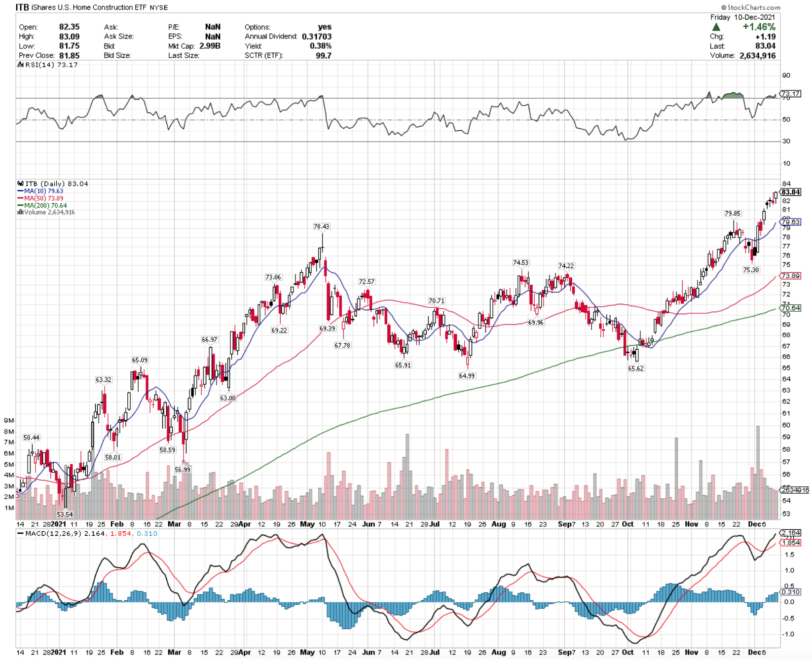Viewport: 812px width, 659px height.
Task: Click the Chg value +1.19
Action: (x=765, y=37)
